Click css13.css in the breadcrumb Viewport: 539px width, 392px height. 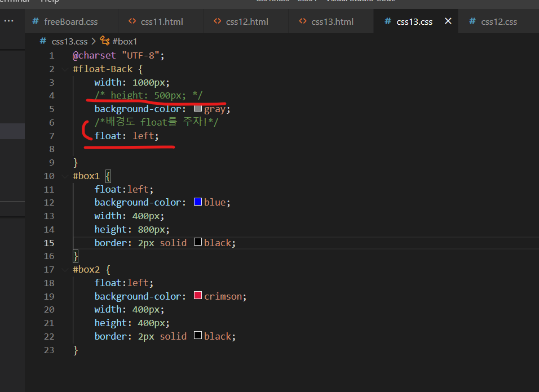coord(69,42)
